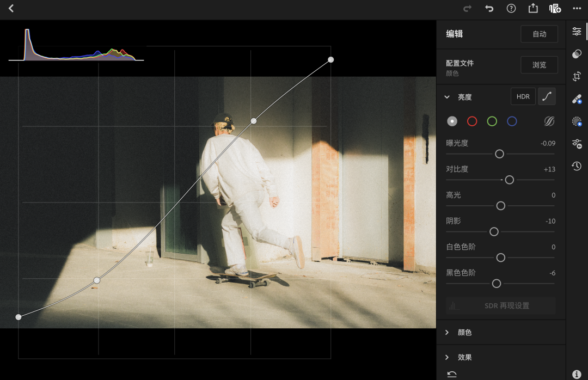The width and height of the screenshot is (588, 380).
Task: Click the 阴影 slider handle
Action: point(494,231)
